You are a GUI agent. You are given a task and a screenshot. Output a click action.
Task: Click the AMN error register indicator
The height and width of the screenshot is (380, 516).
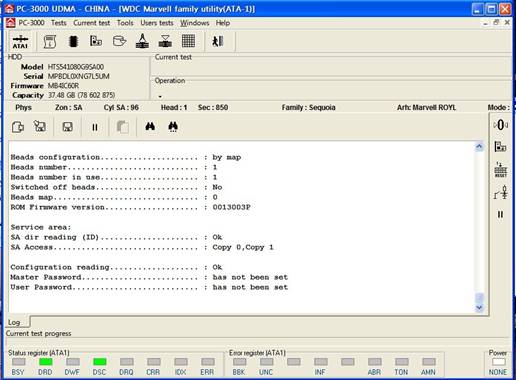coord(428,362)
